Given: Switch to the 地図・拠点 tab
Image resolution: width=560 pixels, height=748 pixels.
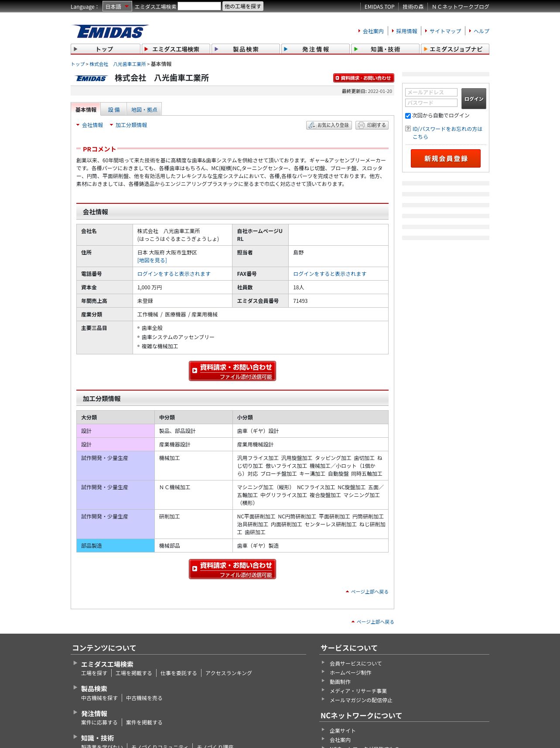Looking at the screenshot, I should click(144, 110).
